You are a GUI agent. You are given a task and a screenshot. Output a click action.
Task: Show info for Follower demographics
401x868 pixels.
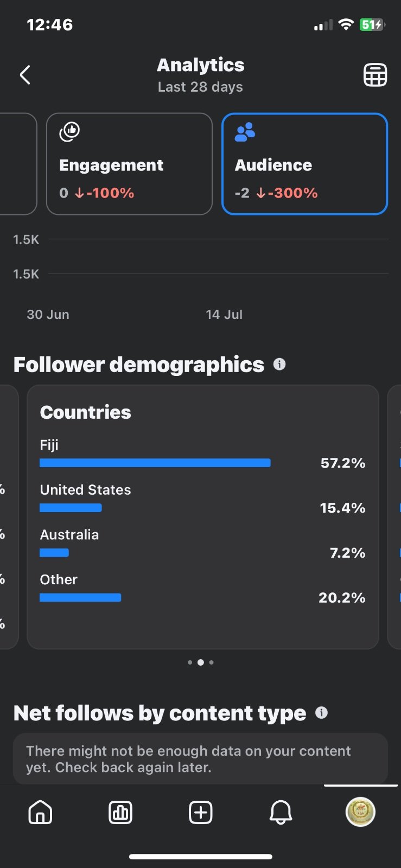(x=279, y=364)
